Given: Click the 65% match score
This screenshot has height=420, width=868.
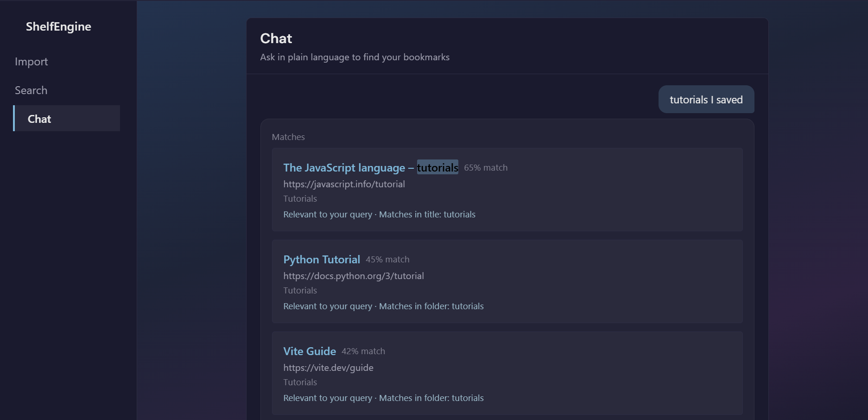Looking at the screenshot, I should coord(486,168).
